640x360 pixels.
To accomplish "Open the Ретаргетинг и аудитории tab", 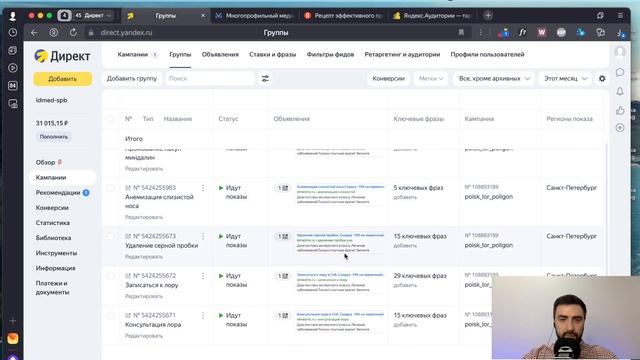I will tap(402, 54).
